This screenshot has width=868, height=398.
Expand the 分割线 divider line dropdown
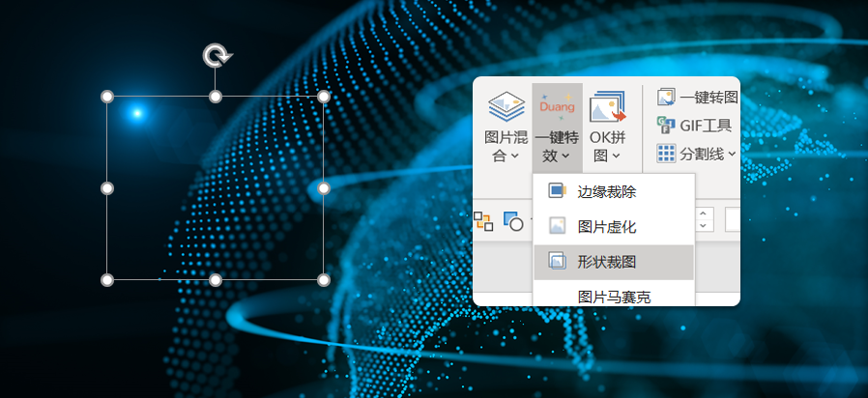coord(696,153)
